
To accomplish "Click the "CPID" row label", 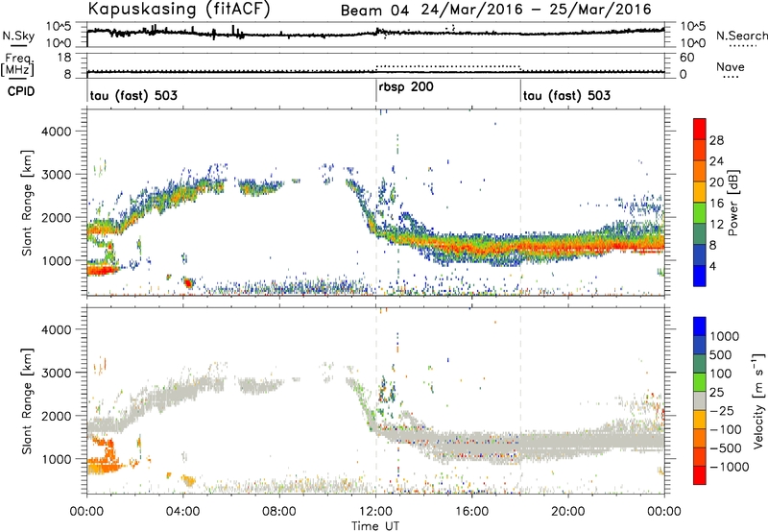I will pyautogui.click(x=21, y=91).
